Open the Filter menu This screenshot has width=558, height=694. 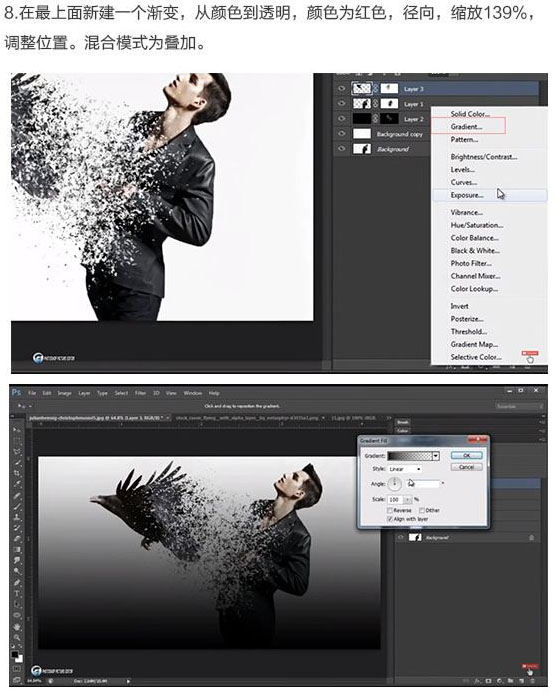pos(140,393)
